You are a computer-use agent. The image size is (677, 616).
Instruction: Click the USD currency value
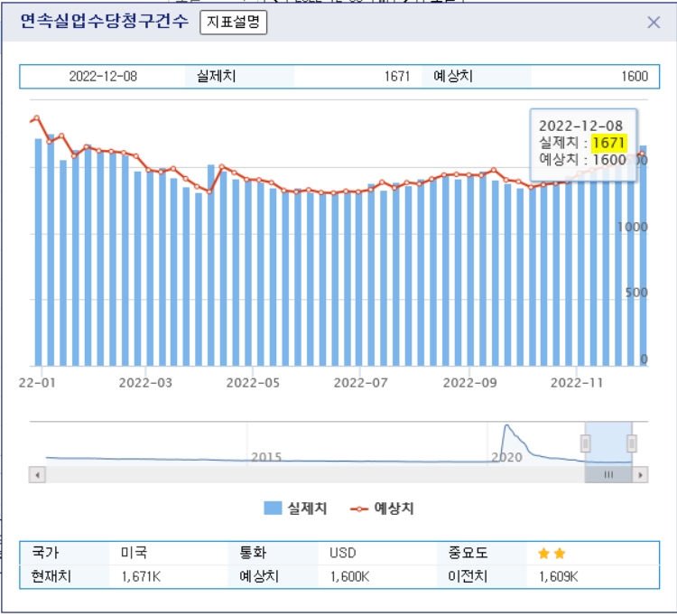pyautogui.click(x=343, y=553)
